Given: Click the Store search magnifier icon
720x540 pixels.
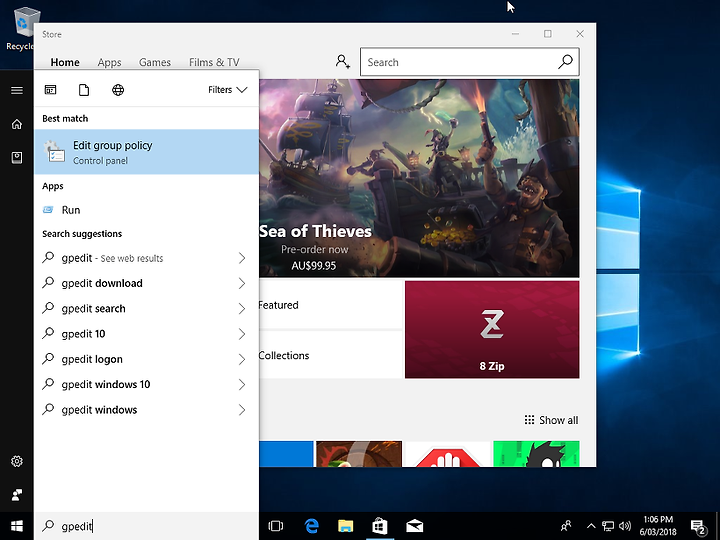Looking at the screenshot, I should [565, 62].
